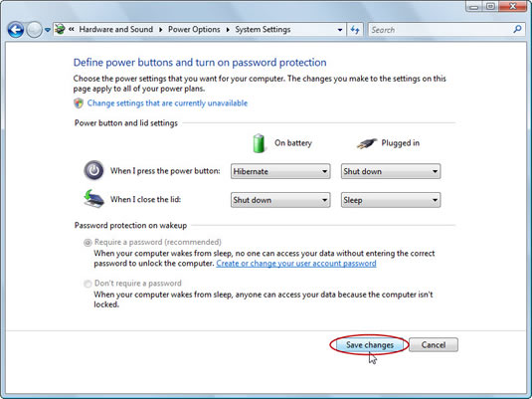Click the power button icon
Image resolution: width=532 pixels, height=399 pixels.
coord(94,170)
